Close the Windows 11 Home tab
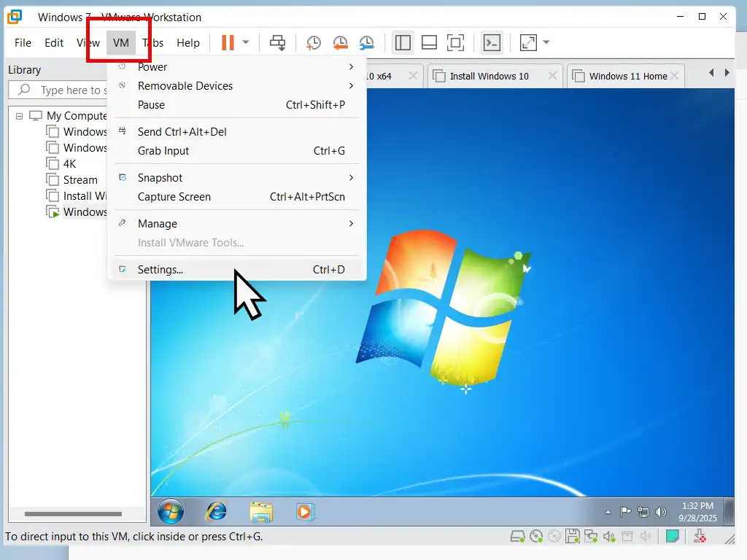 (x=674, y=76)
